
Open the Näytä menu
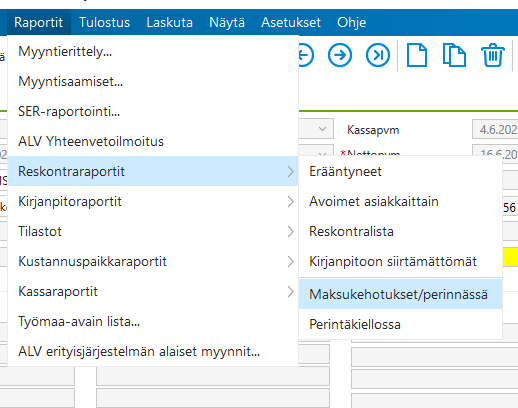coord(227,22)
